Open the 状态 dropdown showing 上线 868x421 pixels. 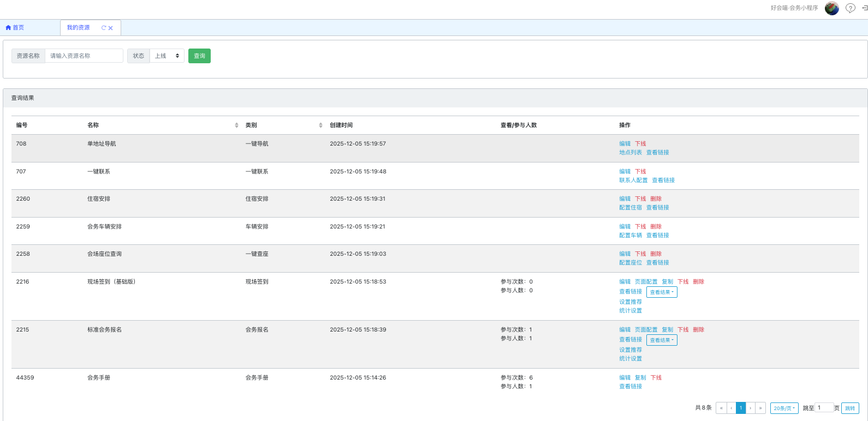pyautogui.click(x=167, y=56)
